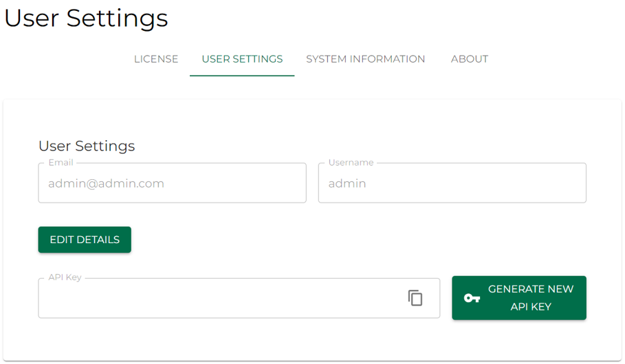Image resolution: width=625 pixels, height=364 pixels.
Task: Copy the API key to clipboard
Action: (x=415, y=298)
